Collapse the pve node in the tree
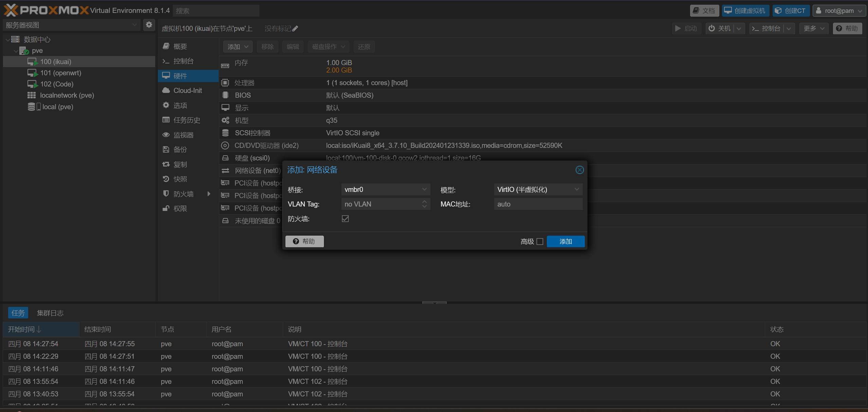 pyautogui.click(x=16, y=50)
